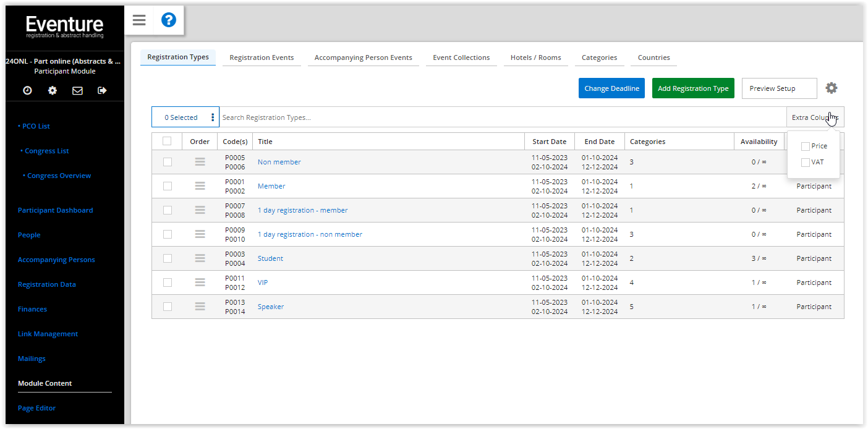
Task: Switch to the Hotels / Rooms tab
Action: (535, 57)
